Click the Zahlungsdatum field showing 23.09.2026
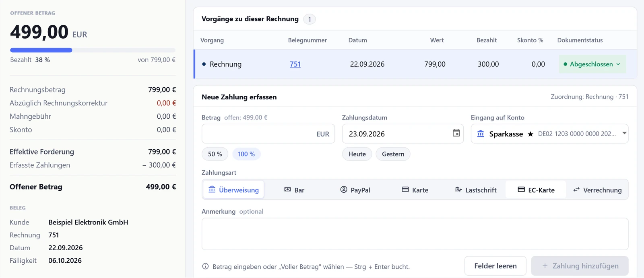 [403, 134]
